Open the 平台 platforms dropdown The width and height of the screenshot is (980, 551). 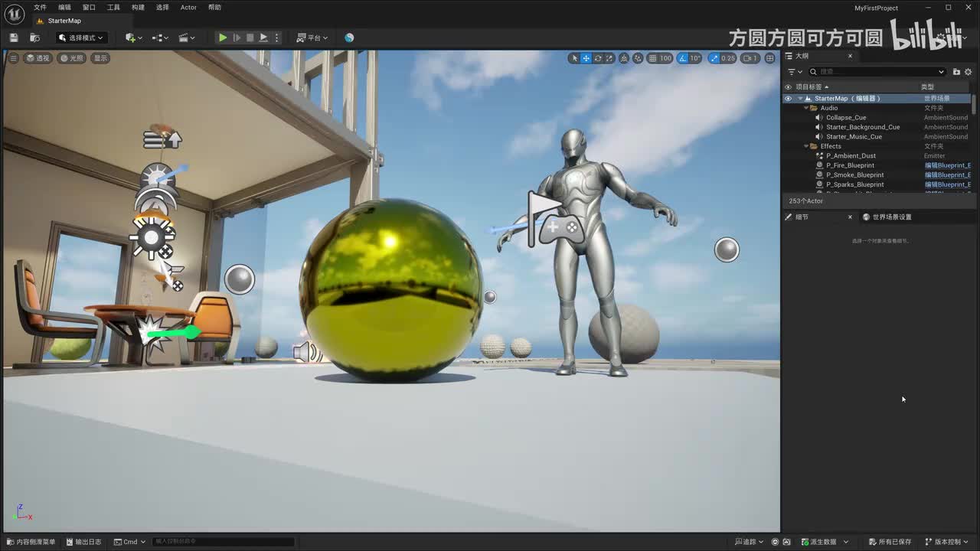coord(312,37)
